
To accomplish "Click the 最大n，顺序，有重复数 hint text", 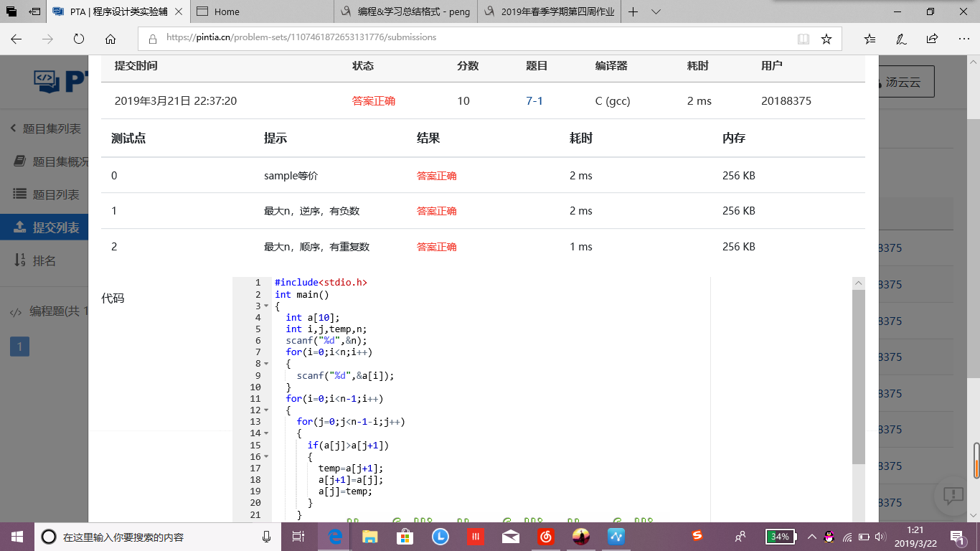I will (x=316, y=247).
